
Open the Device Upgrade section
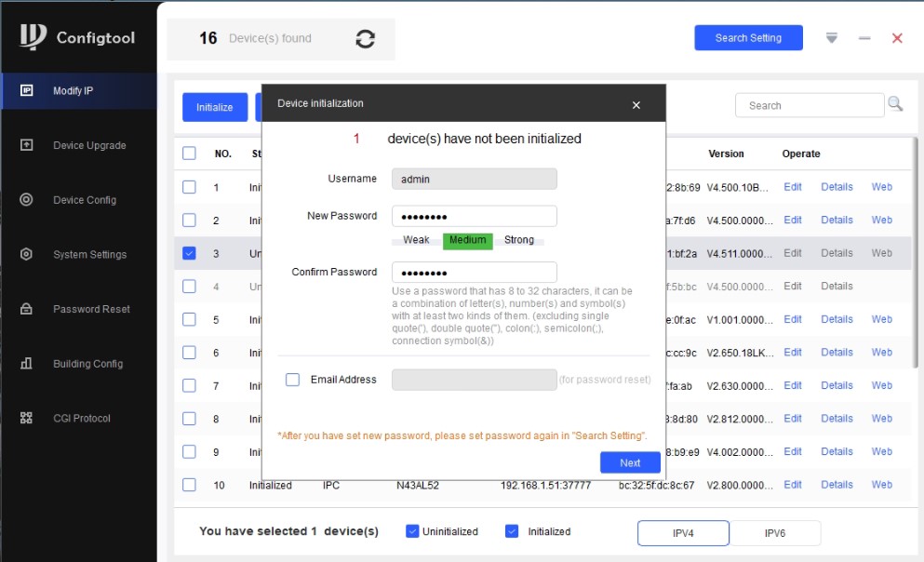(x=88, y=145)
